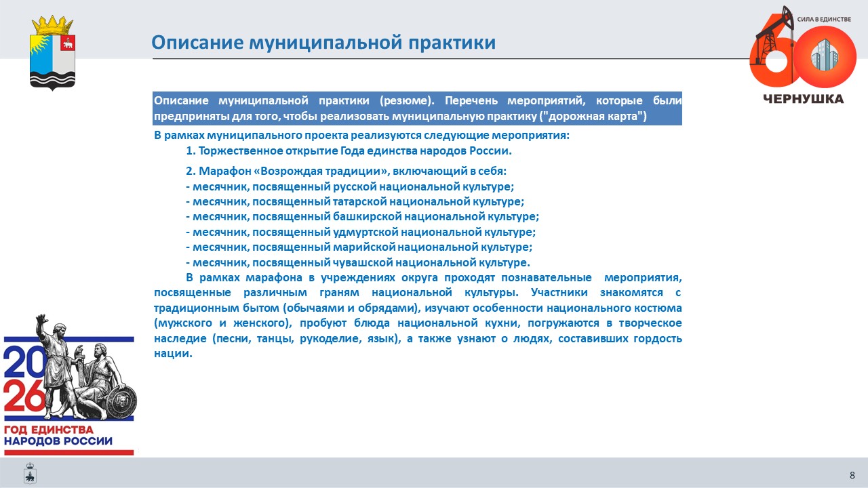Click the slide title Описание муниципальной практики
This screenshot has height=488, width=868.
(323, 43)
